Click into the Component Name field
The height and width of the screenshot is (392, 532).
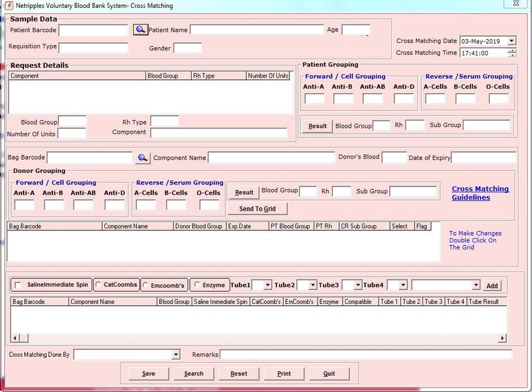(271, 157)
